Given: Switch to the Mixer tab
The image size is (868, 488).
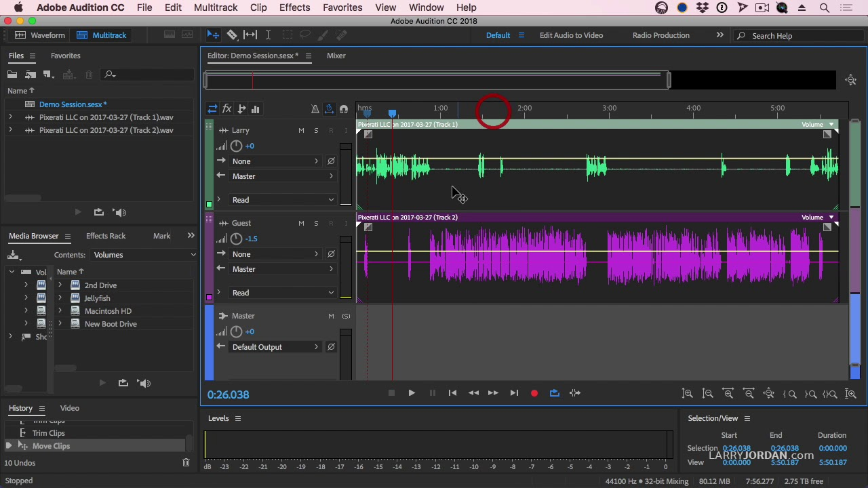Looking at the screenshot, I should (336, 56).
